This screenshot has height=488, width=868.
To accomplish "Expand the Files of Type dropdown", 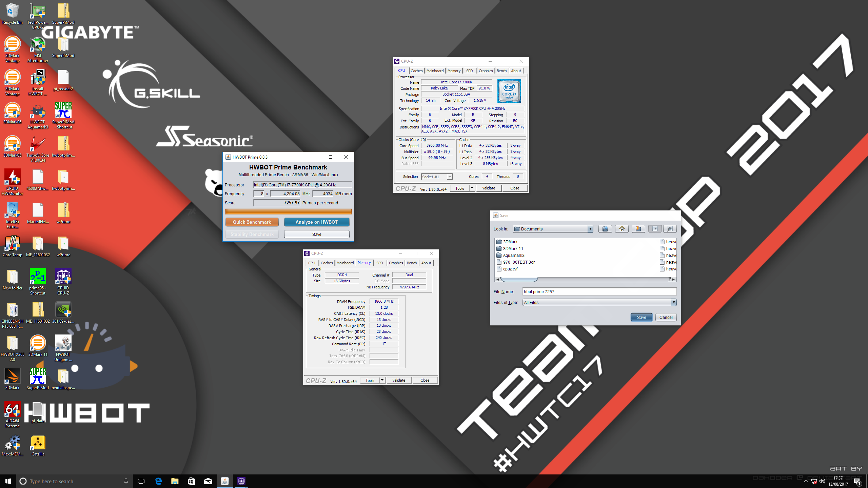I will click(x=674, y=302).
